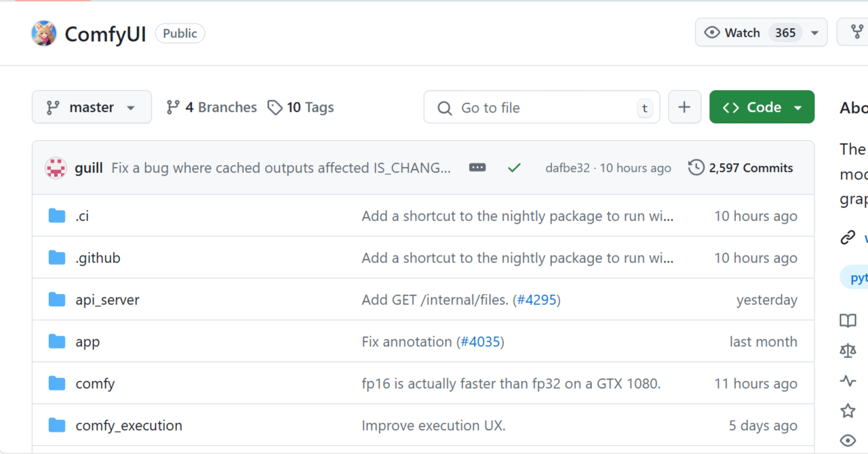Viewport: 868px width, 454px height.
Task: View the 10 Tags list
Action: [x=300, y=107]
